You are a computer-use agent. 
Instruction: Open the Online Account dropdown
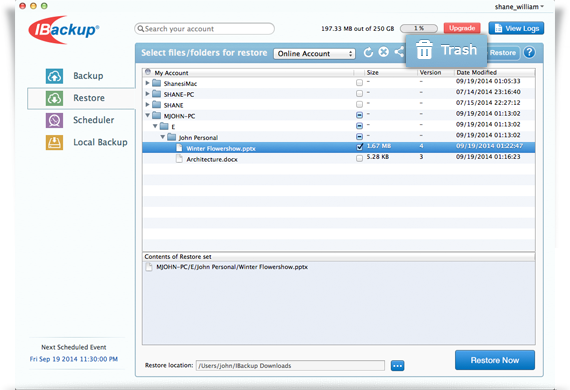click(x=314, y=53)
